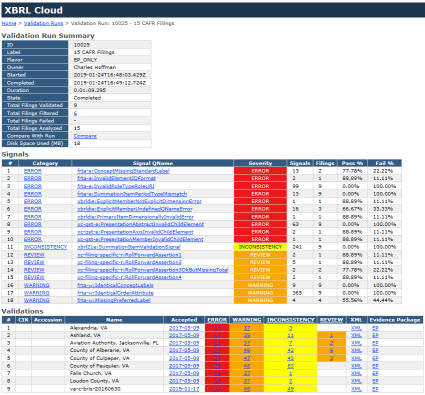Click the INCONSISTENCY header in Validations table
This screenshot has width=425, height=395.
click(290, 320)
